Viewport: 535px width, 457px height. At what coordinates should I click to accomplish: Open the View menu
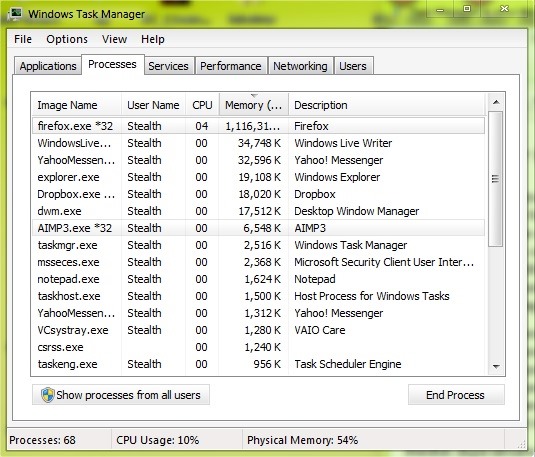point(114,39)
